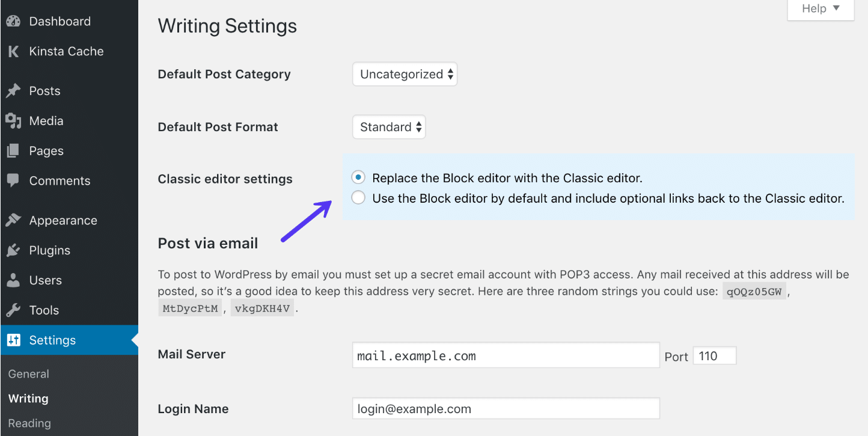
Task: Expand the Help panel
Action: pos(819,8)
